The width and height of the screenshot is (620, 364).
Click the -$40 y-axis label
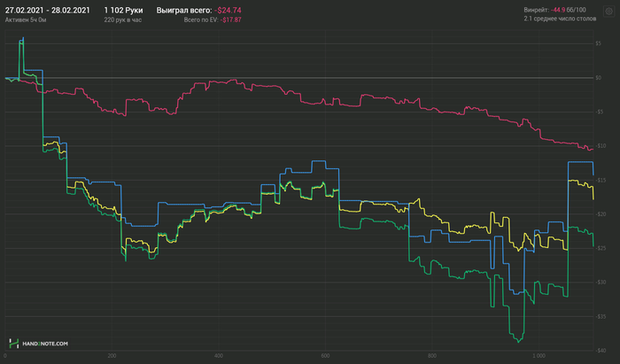(x=601, y=350)
